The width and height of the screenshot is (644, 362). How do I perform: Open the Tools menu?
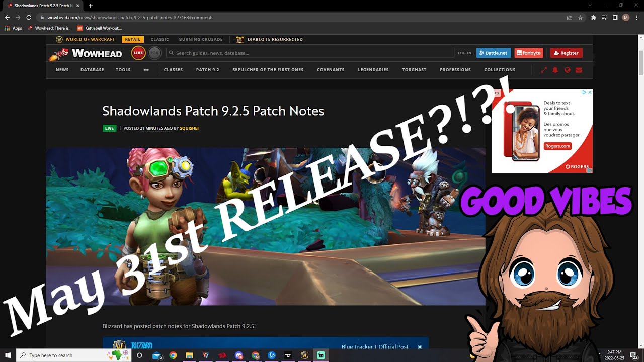[x=123, y=70]
